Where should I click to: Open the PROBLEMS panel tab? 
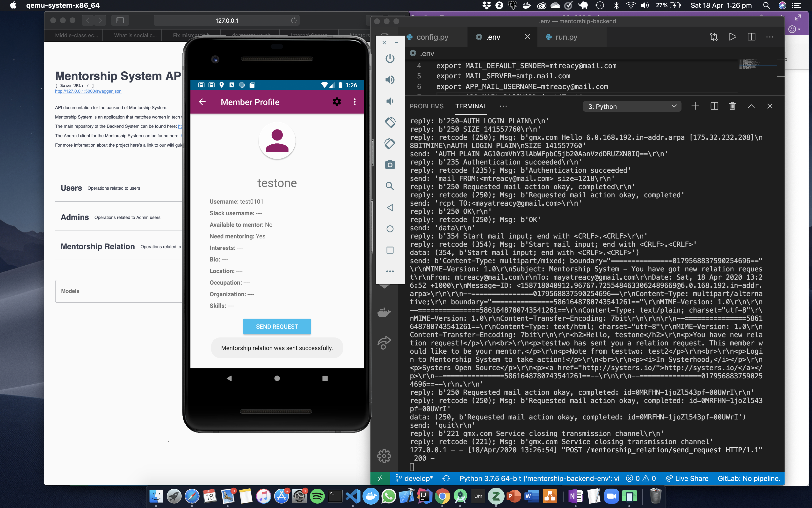427,106
